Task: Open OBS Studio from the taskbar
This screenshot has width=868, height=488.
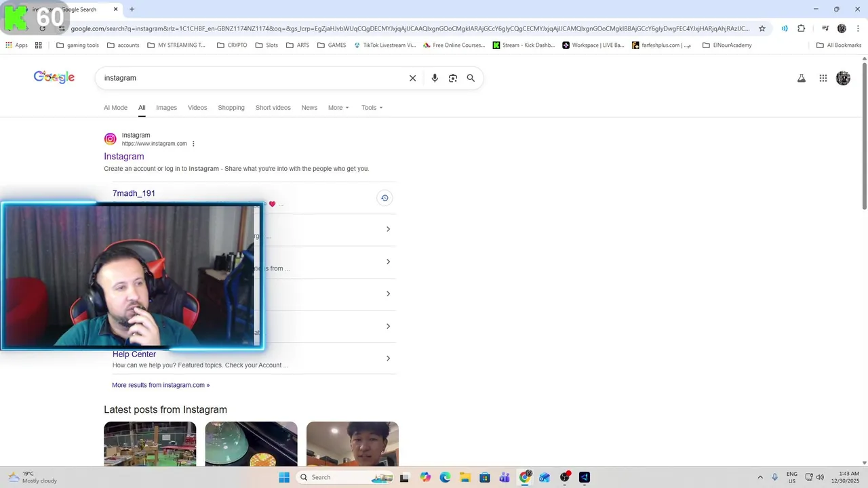Action: 565,477
